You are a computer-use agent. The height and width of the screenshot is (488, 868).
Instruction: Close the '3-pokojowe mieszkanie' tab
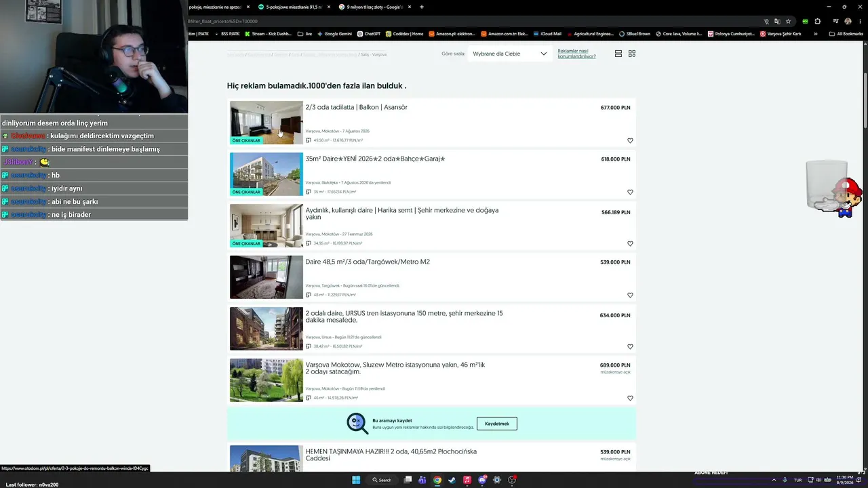click(329, 7)
